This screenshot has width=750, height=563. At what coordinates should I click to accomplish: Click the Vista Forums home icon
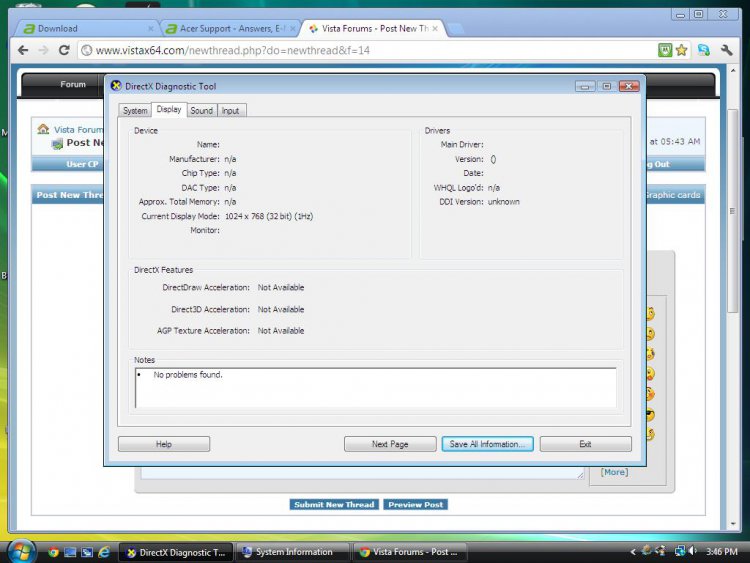43,129
